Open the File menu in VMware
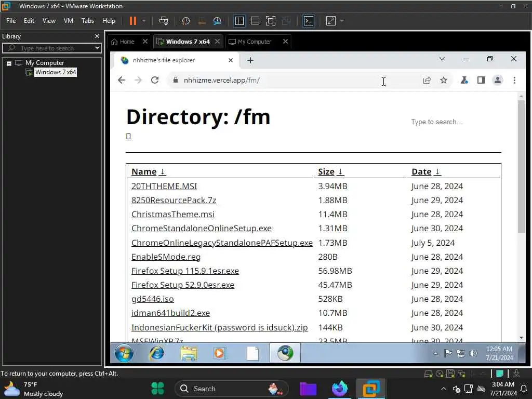Screen dimensions: 532x399 (11, 21)
